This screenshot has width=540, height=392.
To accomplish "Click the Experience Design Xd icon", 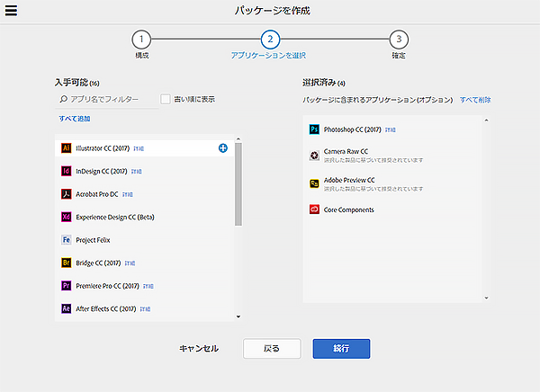I will point(66,217).
